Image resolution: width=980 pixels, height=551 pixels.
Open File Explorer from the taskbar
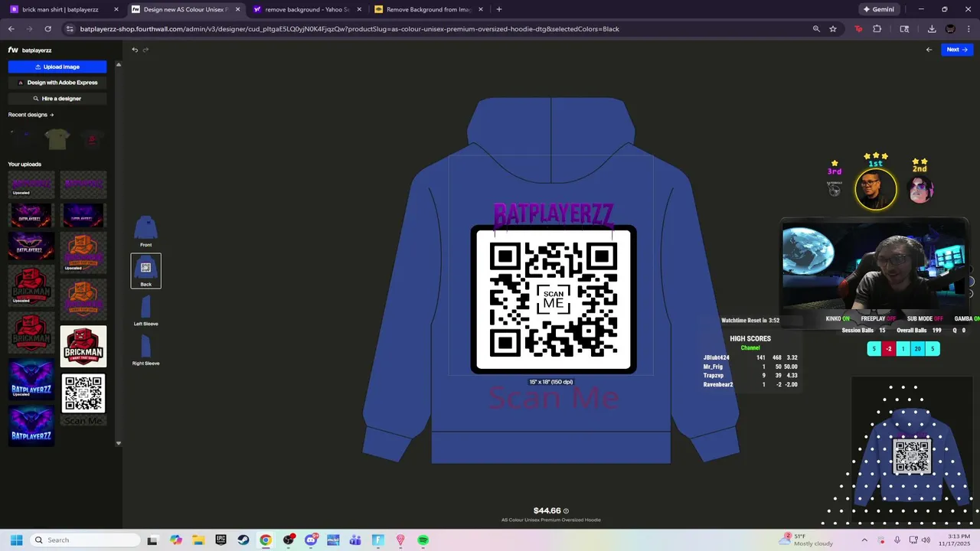click(x=198, y=540)
